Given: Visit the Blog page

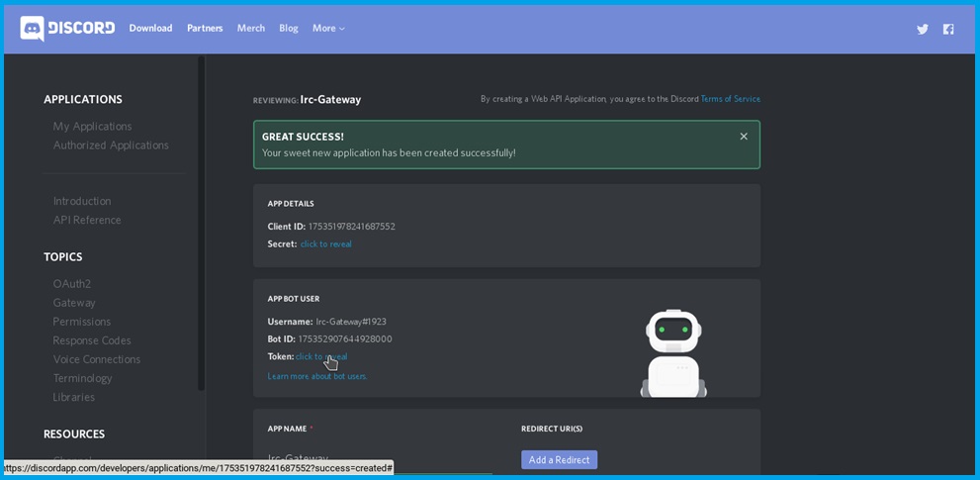Looking at the screenshot, I should (x=288, y=28).
